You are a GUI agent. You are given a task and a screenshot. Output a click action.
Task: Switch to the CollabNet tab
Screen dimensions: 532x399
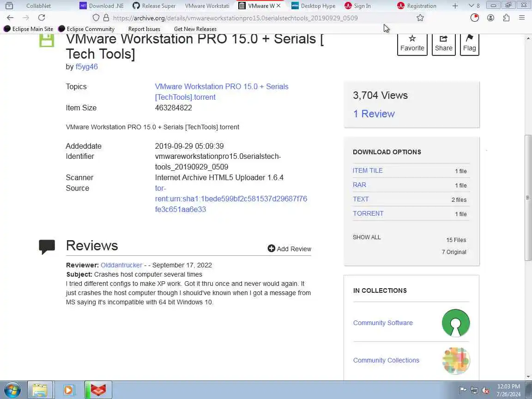38,6
